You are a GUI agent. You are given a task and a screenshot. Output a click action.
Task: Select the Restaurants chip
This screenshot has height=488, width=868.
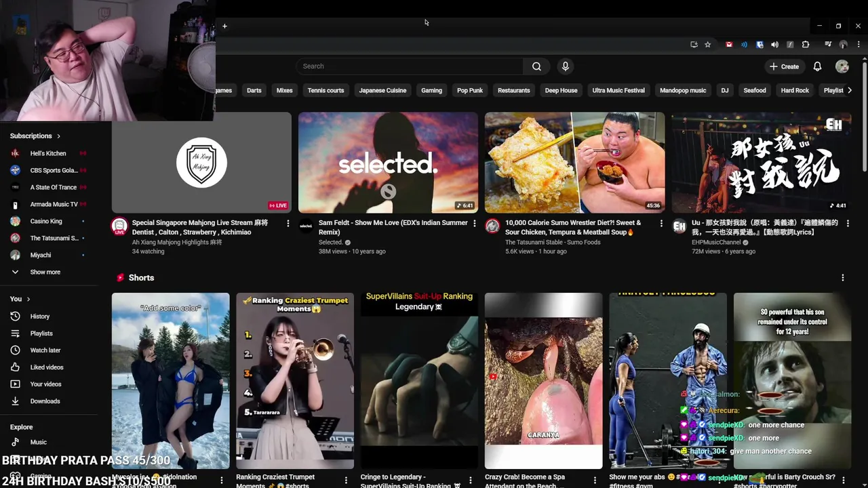tap(514, 90)
